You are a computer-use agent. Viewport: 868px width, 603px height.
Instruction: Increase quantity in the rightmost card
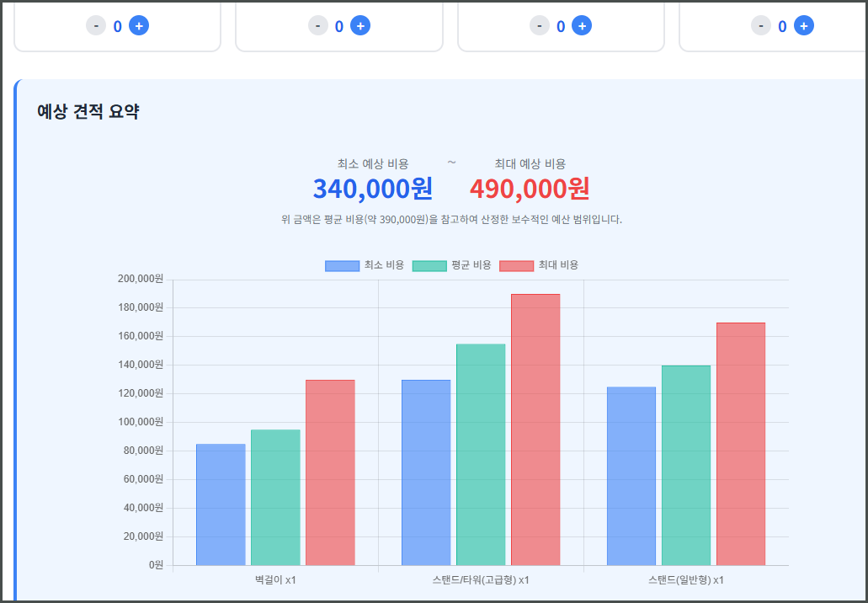[x=803, y=26]
